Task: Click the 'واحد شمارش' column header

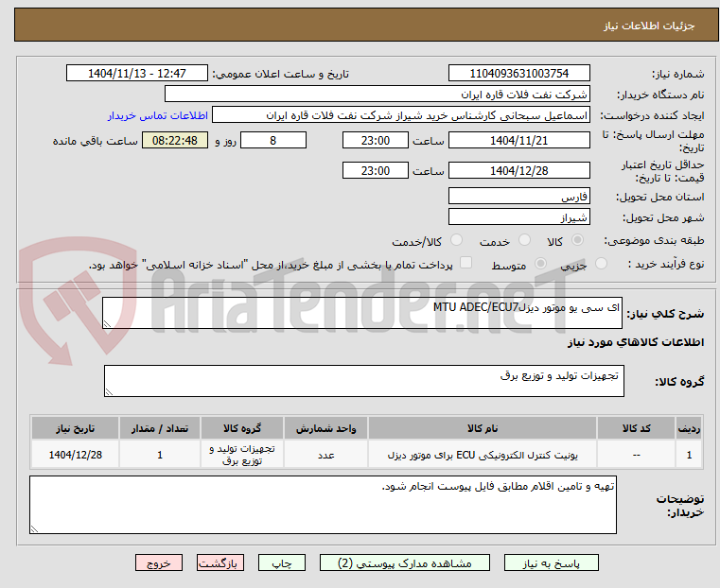Action: tap(325, 428)
